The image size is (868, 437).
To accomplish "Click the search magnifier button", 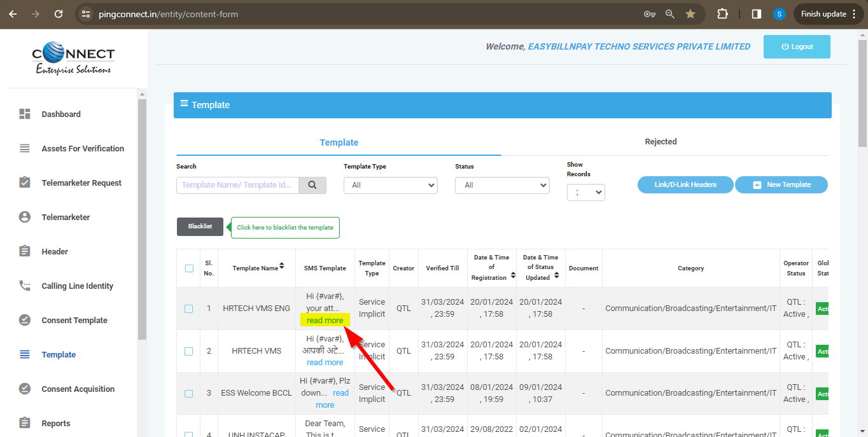I will (312, 185).
